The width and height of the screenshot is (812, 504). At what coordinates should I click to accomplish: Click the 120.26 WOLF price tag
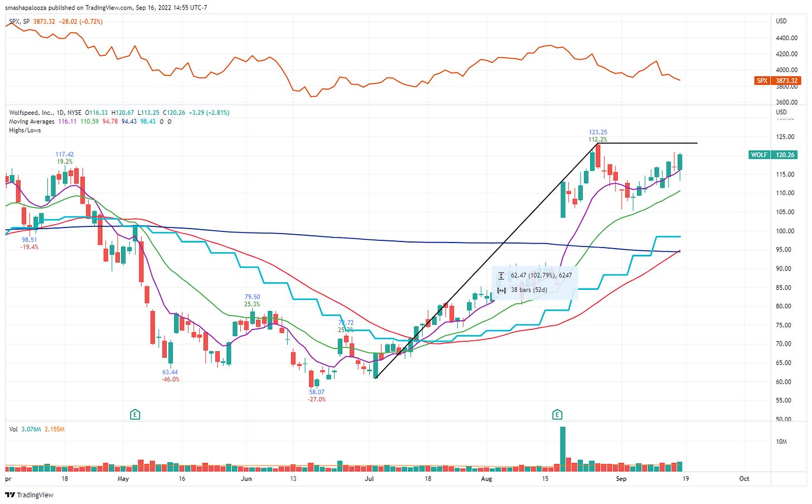(x=785, y=154)
